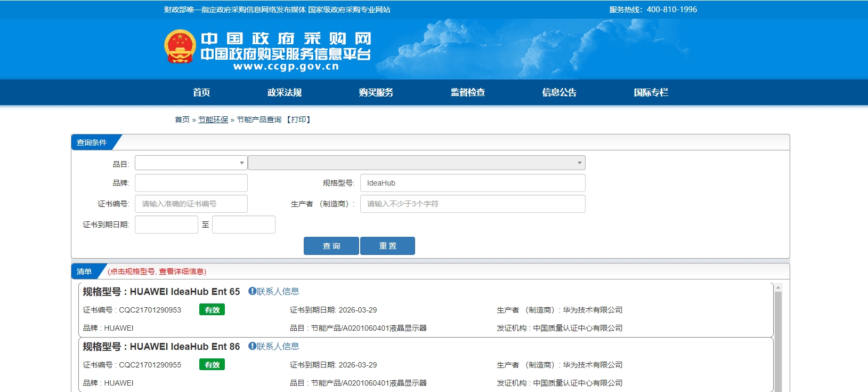Open the 购买服务 navigation menu
This screenshot has height=392, width=868.
376,92
